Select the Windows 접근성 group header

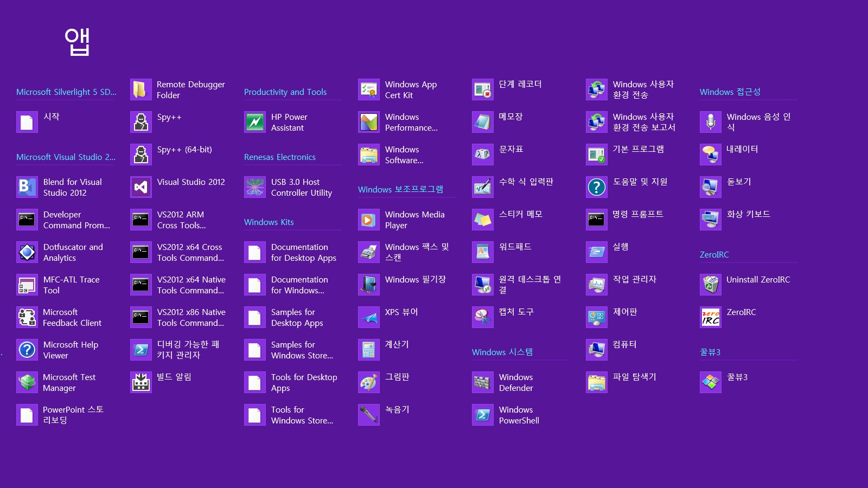click(x=730, y=92)
